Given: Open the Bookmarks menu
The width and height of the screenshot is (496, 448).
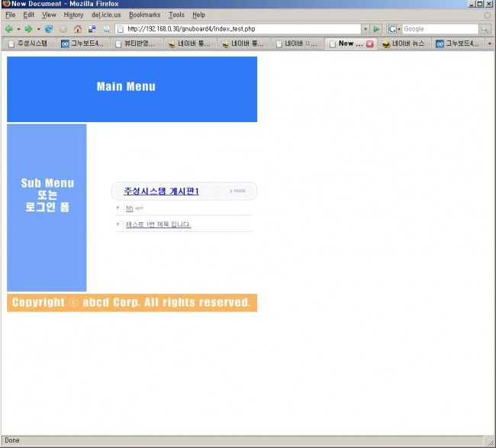Looking at the screenshot, I should (x=144, y=15).
